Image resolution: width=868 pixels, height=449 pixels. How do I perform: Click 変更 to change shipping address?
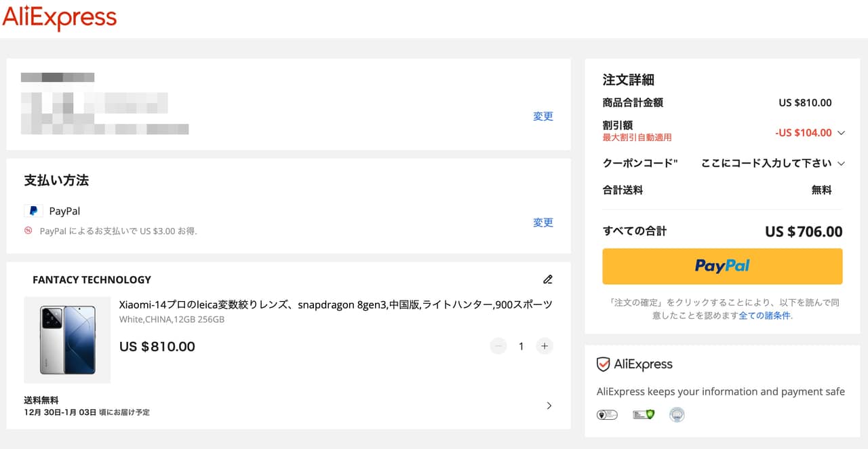click(x=542, y=117)
